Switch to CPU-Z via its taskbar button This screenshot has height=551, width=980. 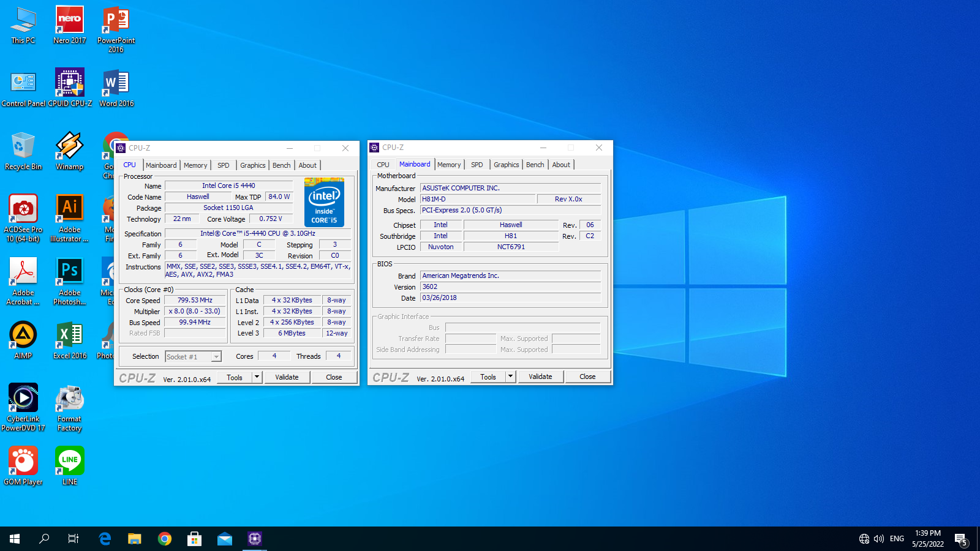tap(255, 539)
